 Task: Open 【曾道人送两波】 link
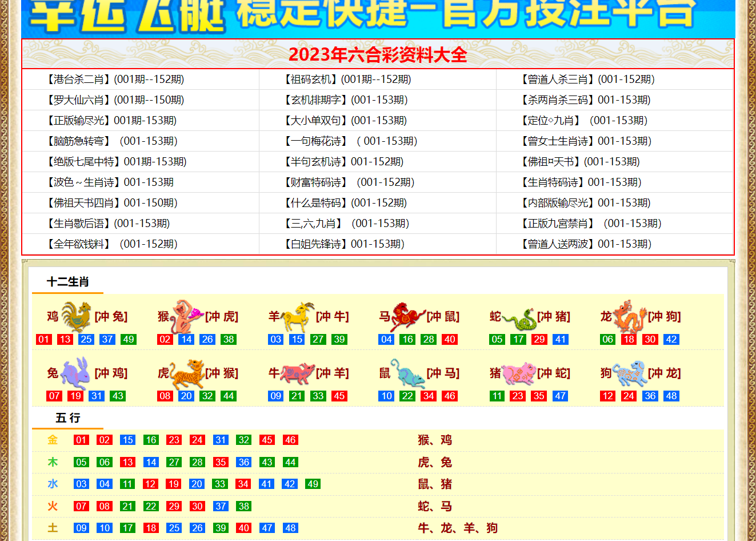click(x=585, y=244)
